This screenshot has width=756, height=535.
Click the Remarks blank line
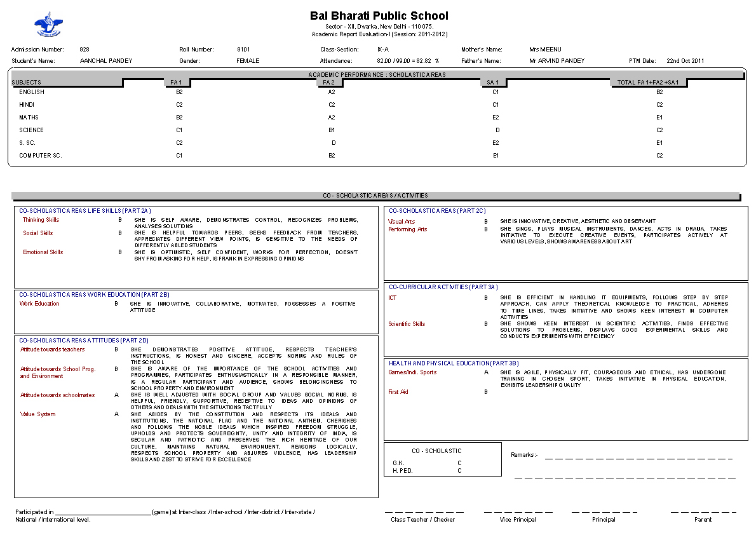click(638, 458)
